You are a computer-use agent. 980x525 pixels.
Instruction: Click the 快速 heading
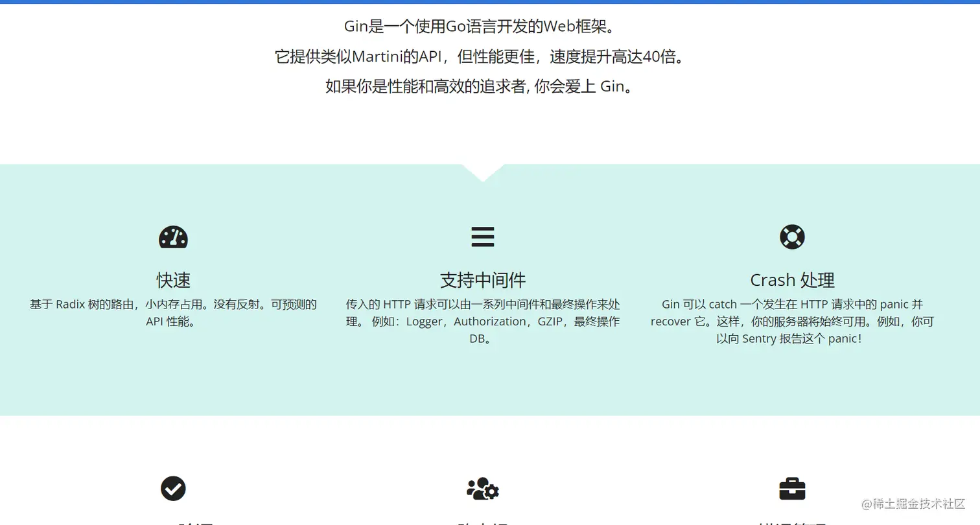coord(173,280)
